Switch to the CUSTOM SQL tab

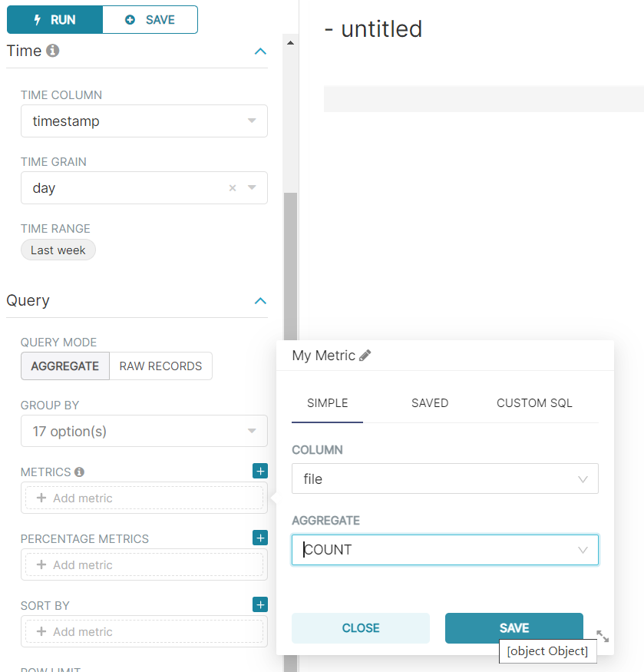533,402
